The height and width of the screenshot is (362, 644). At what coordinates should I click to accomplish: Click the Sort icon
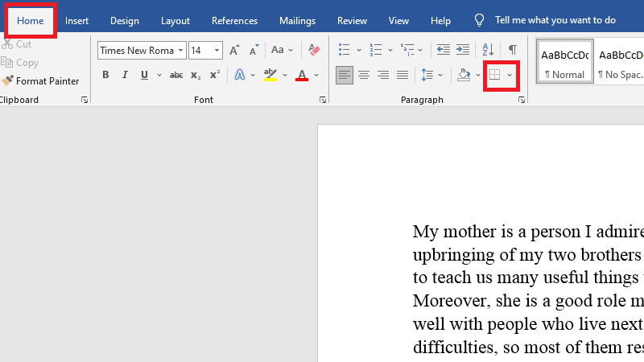pyautogui.click(x=487, y=50)
